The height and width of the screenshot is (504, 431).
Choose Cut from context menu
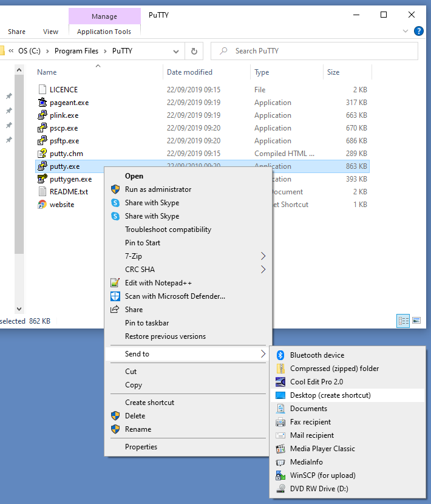[189, 372]
